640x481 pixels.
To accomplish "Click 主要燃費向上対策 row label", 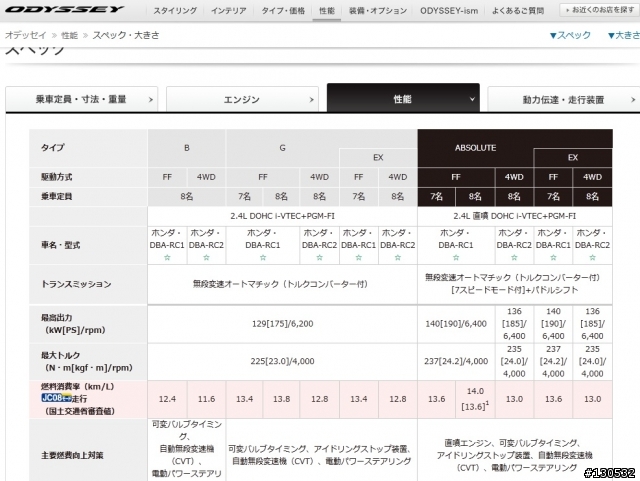I will click(72, 455).
